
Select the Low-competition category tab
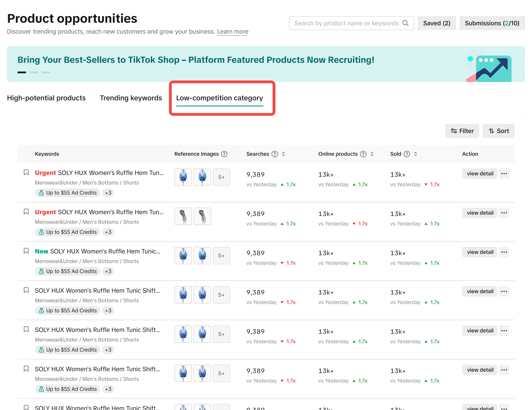(x=219, y=98)
